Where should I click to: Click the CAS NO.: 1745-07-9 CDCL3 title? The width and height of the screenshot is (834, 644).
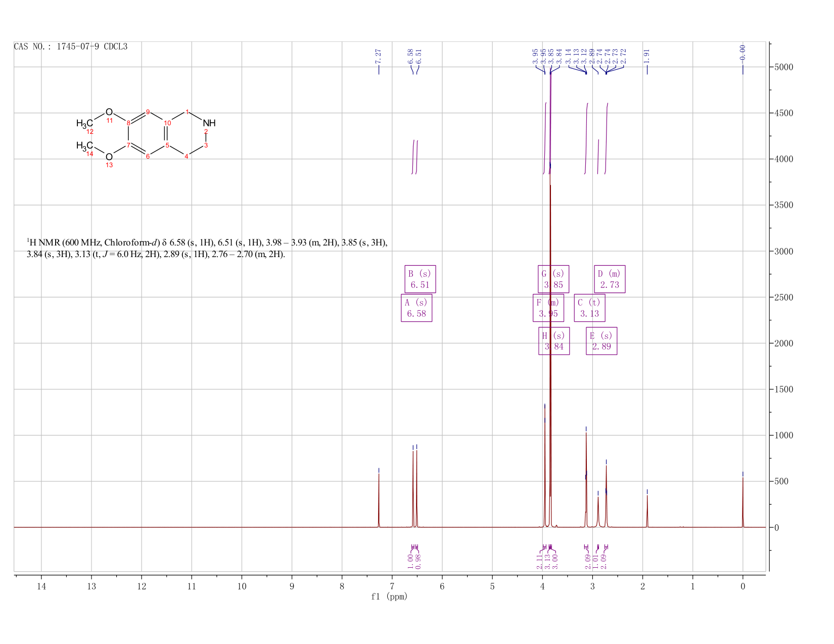click(x=71, y=47)
